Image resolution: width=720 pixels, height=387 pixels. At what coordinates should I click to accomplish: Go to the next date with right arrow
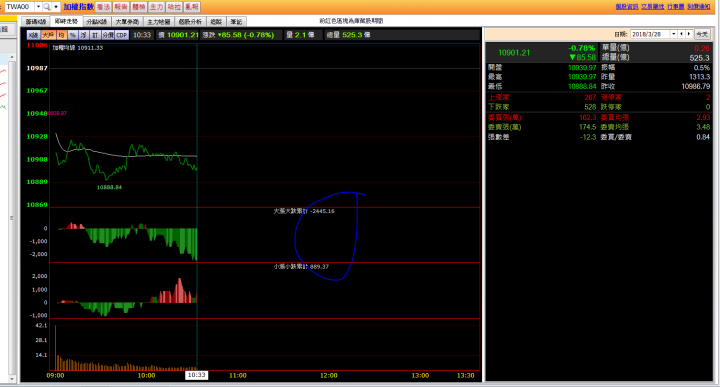point(688,34)
